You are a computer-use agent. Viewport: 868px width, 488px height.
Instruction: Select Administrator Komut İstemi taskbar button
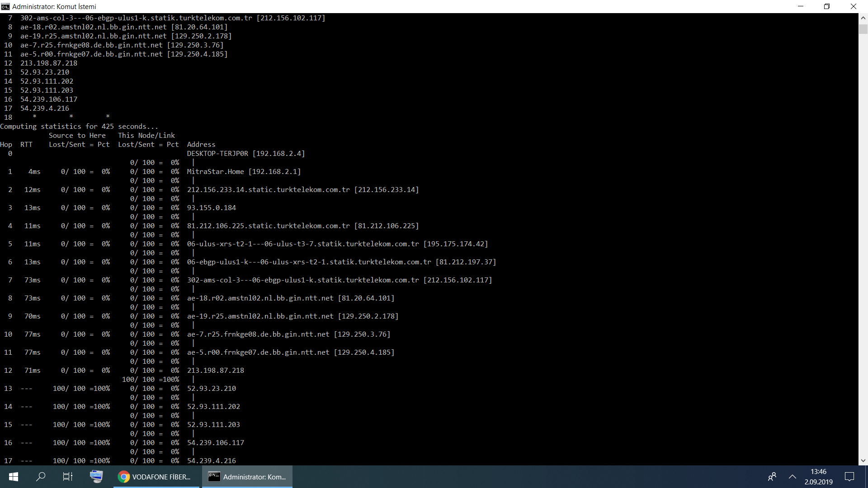point(247,477)
